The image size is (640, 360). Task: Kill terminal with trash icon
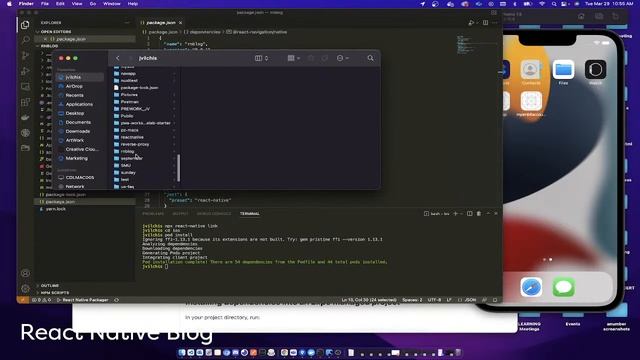pos(479,213)
